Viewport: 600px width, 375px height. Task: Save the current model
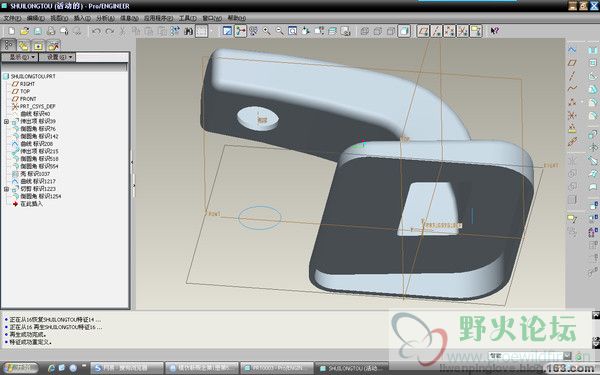point(38,31)
